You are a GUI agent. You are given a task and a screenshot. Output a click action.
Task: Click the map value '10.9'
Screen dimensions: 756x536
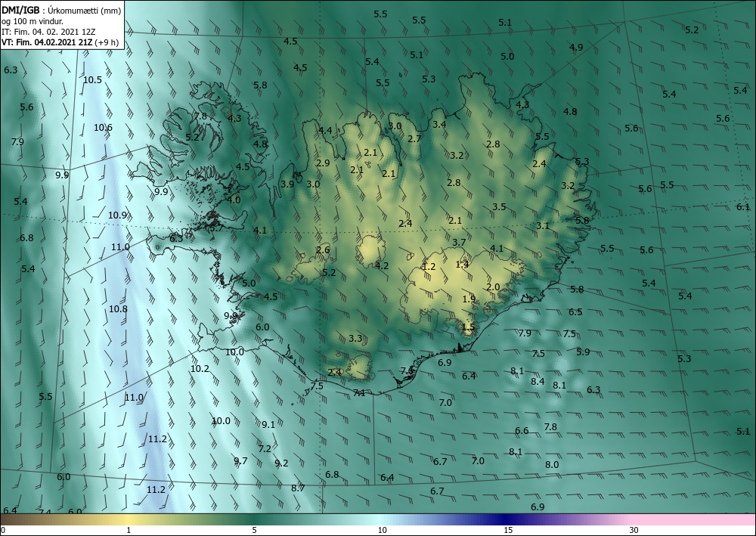(x=117, y=215)
